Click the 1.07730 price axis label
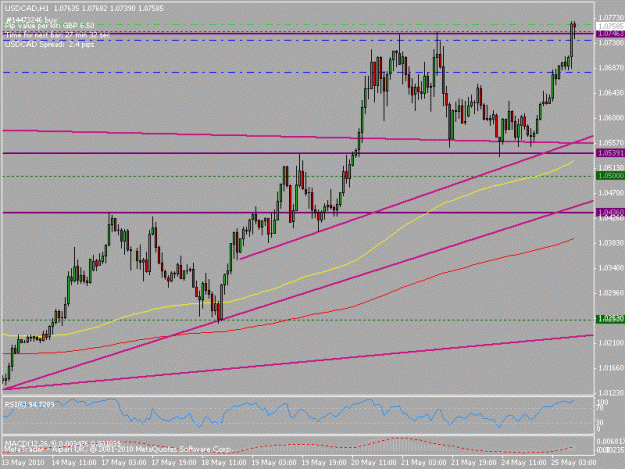The image size is (625, 469). click(609, 18)
